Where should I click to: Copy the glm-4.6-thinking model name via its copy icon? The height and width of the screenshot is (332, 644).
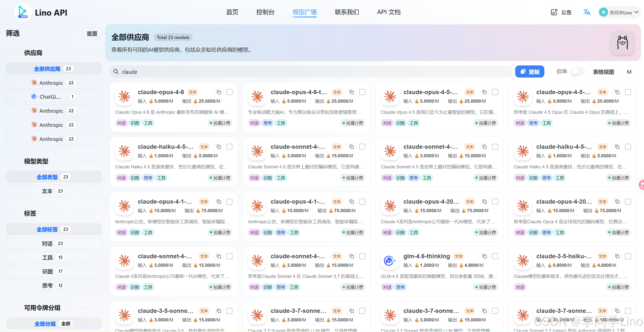(x=484, y=256)
